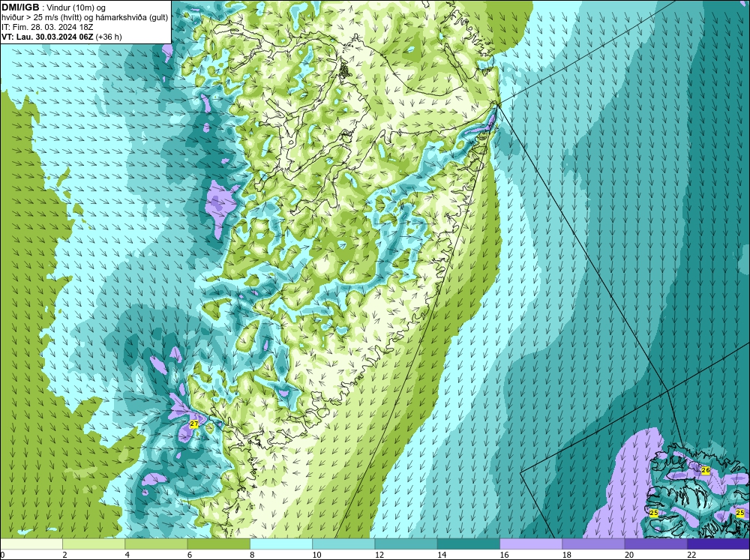Image resolution: width=750 pixels, height=560 pixels.
Task: Click the DMI/IGB title text
Action: click(20, 7)
